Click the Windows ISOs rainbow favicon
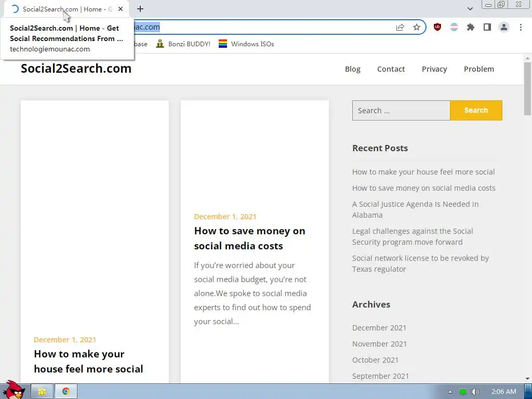The image size is (532, 399). (222, 44)
